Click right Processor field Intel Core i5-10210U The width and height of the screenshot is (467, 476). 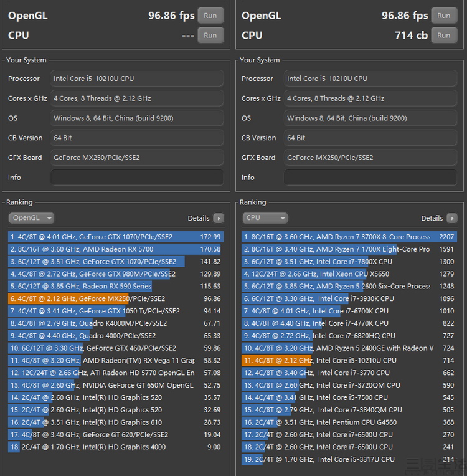click(x=370, y=79)
